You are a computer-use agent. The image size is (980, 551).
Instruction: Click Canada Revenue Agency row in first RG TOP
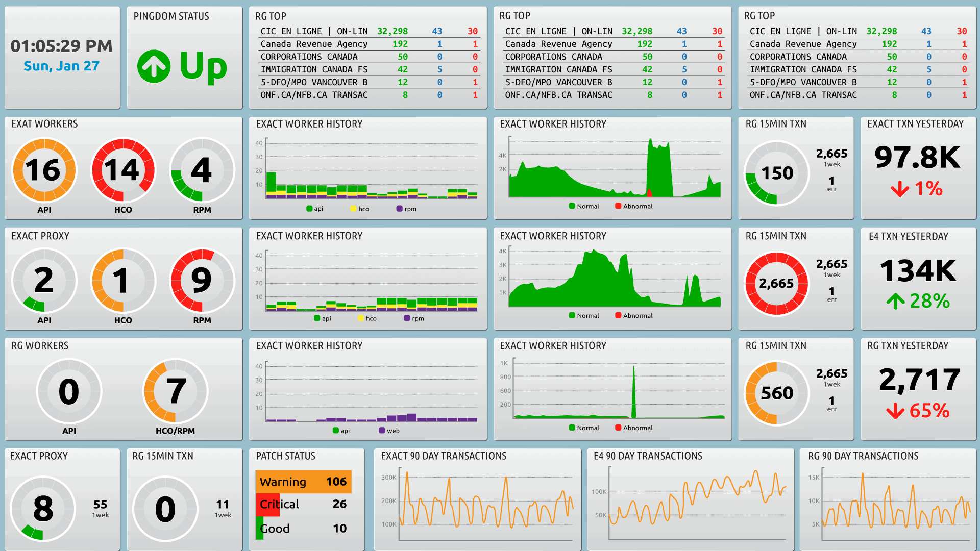[314, 44]
